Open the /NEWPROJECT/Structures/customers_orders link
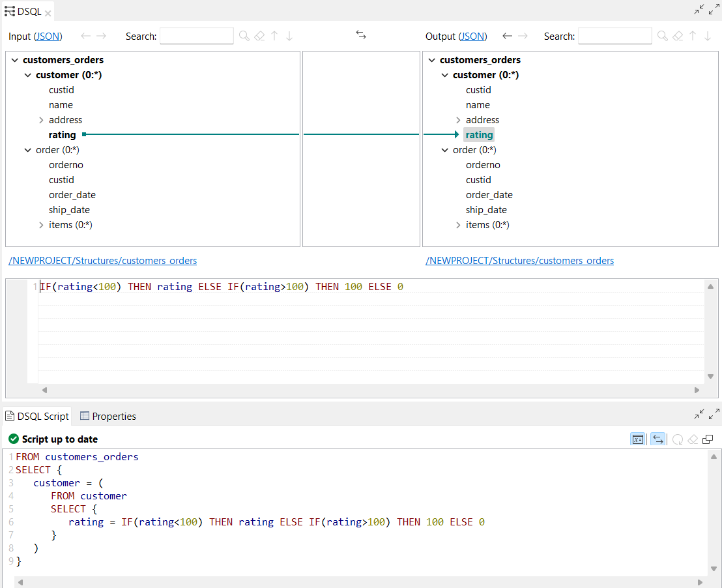This screenshot has width=722, height=588. [102, 260]
